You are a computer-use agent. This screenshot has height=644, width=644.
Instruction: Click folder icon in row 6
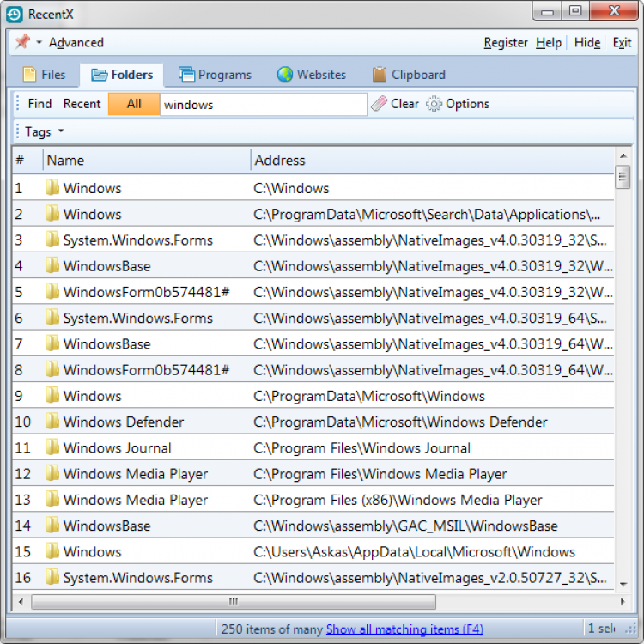tap(52, 317)
